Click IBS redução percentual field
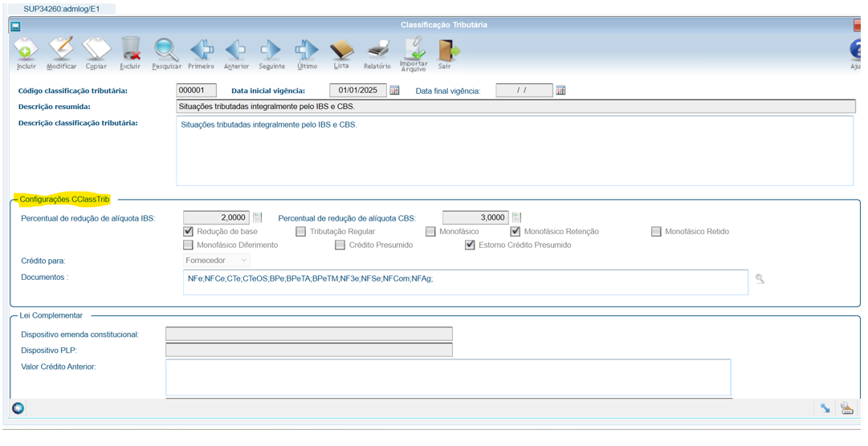 click(217, 217)
